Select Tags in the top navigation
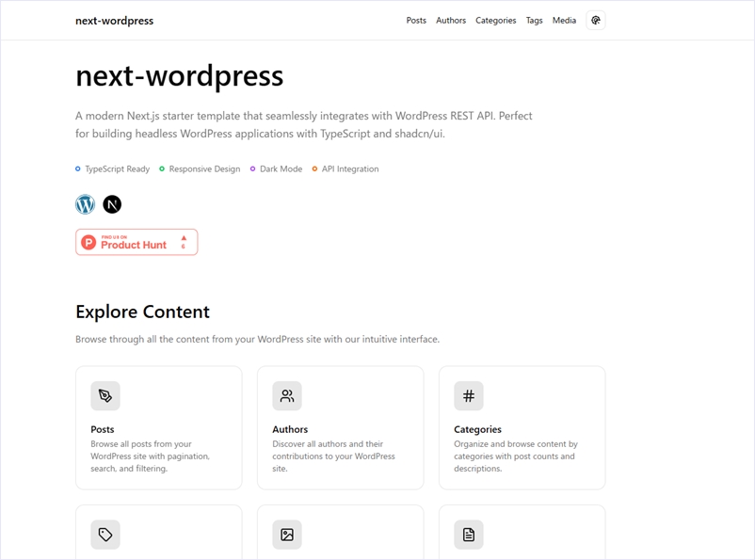Screen dimensions: 755x560 [x=534, y=21]
